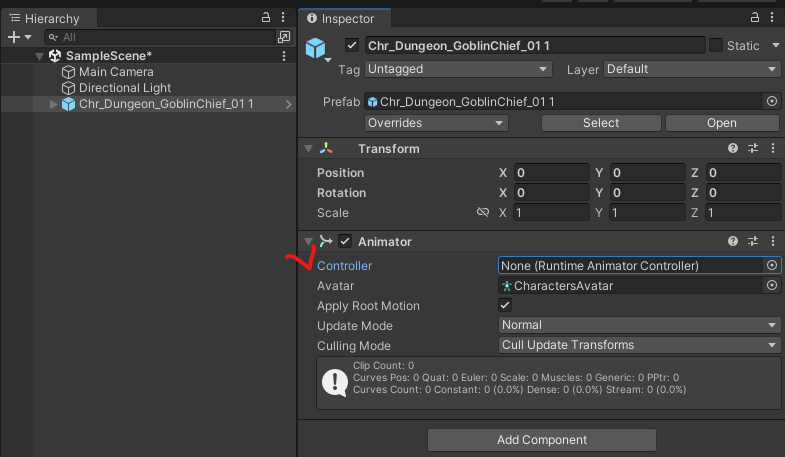Open Transform help reference

pos(733,148)
